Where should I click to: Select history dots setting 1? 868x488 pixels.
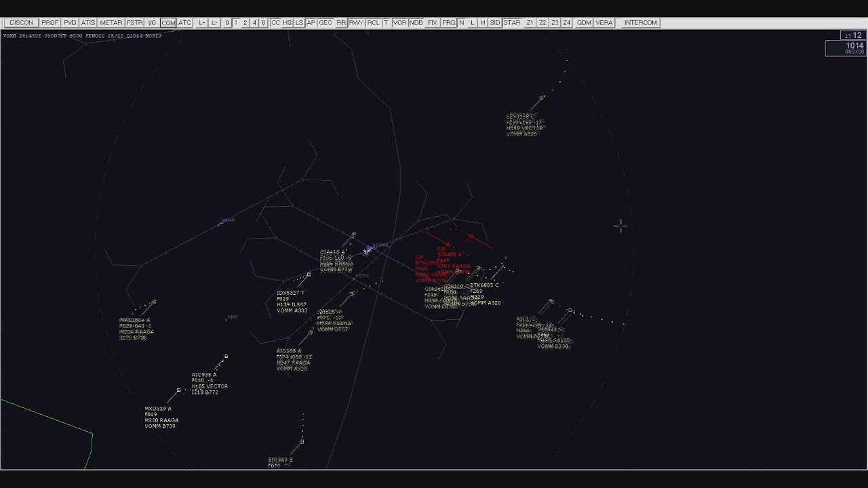(236, 23)
